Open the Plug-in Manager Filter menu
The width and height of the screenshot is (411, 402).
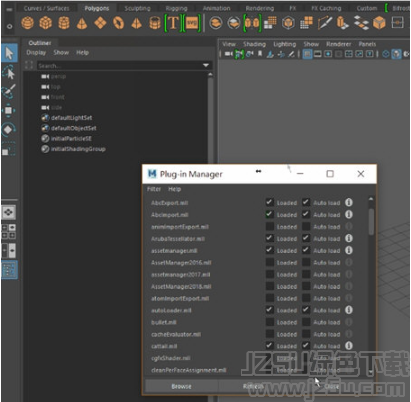pyautogui.click(x=154, y=189)
